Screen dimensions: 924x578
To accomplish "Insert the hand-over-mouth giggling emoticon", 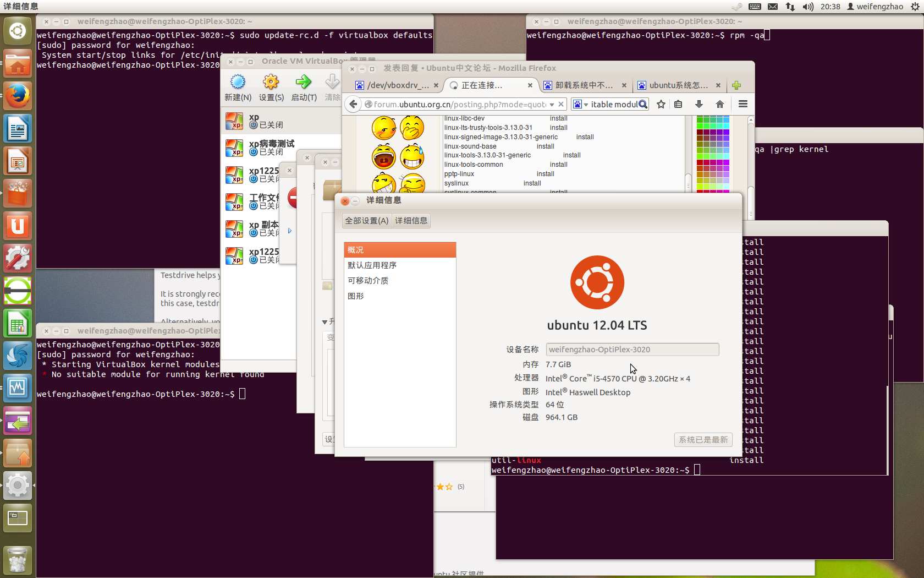I will tap(412, 128).
